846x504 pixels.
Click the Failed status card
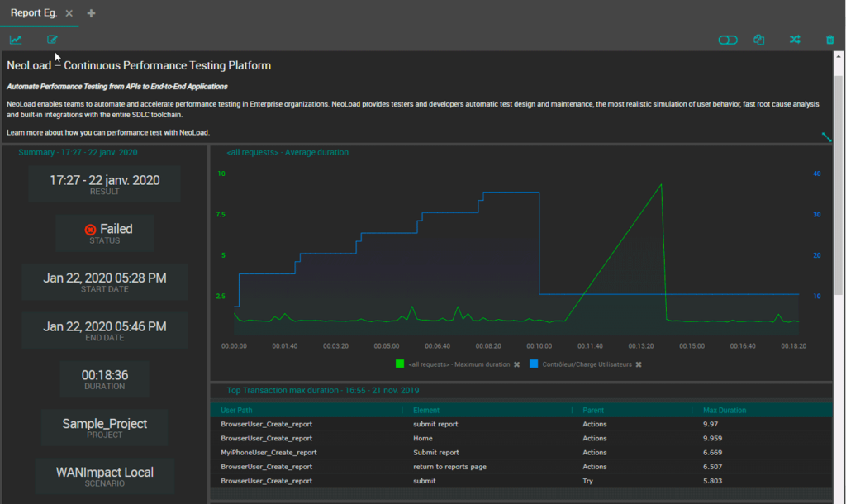click(105, 233)
